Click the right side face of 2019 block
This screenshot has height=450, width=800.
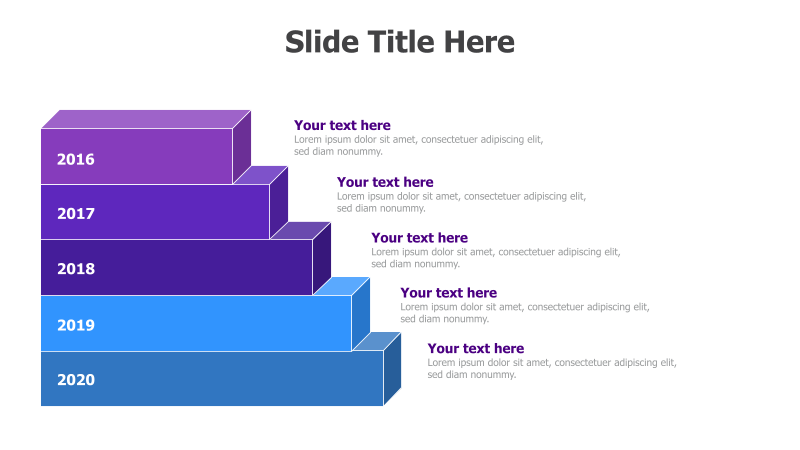tap(361, 313)
